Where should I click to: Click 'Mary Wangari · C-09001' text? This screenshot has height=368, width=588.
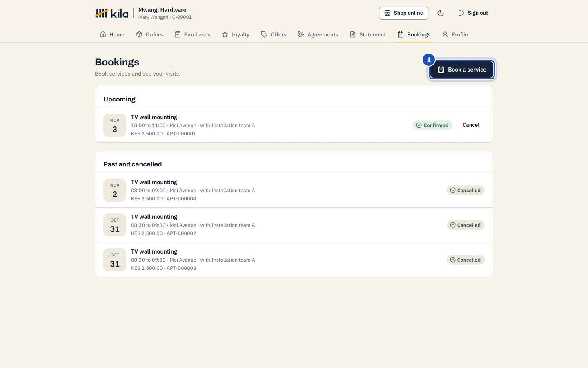coord(165,17)
